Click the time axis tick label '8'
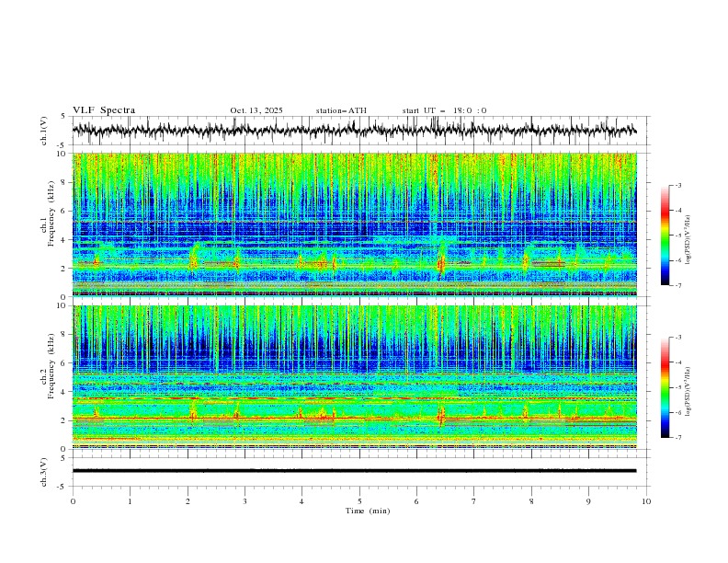This screenshot has width=728, height=563. coord(531,501)
